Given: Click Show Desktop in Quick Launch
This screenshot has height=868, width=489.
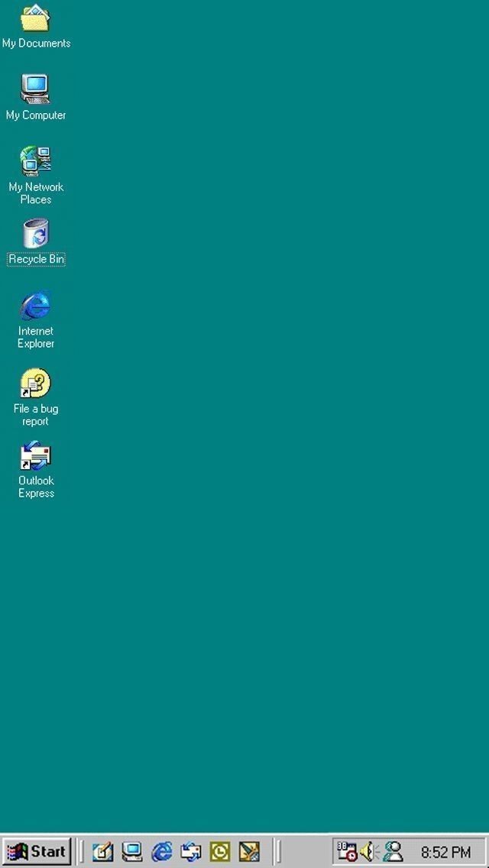Looking at the screenshot, I should click(103, 851).
